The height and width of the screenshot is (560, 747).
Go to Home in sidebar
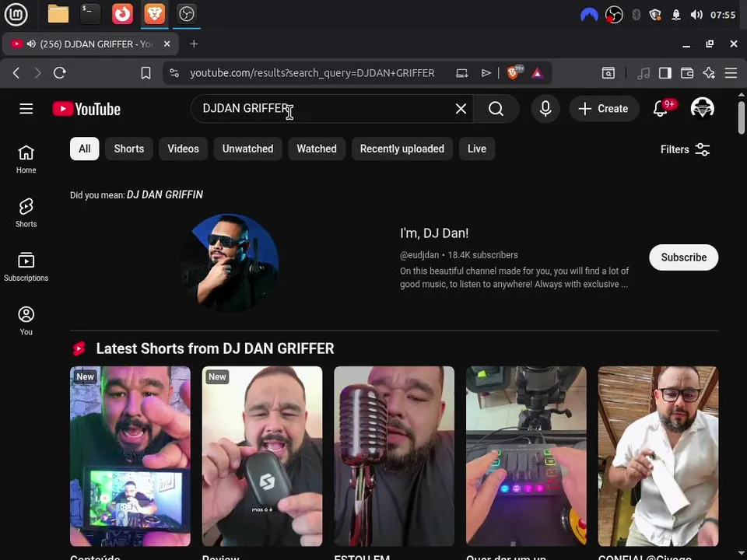pos(26,159)
